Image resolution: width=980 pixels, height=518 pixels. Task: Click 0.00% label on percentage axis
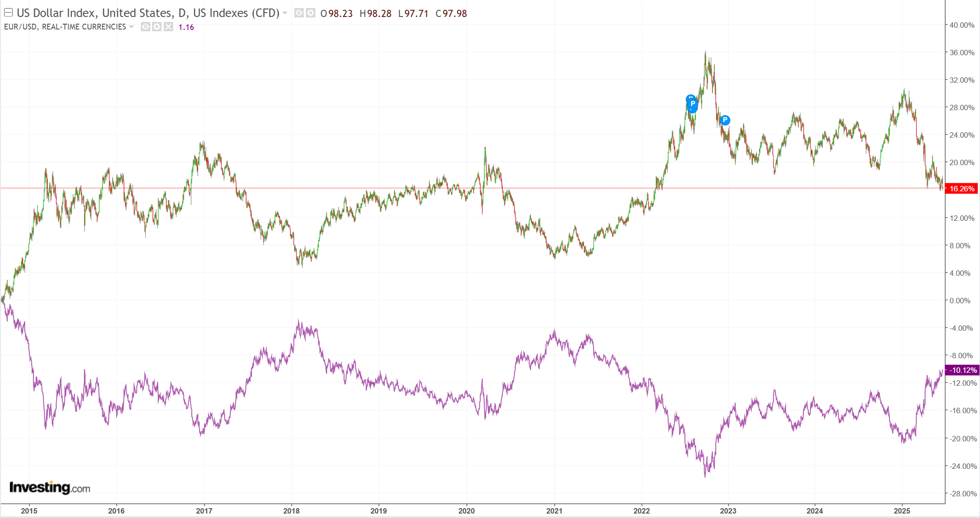coord(960,300)
